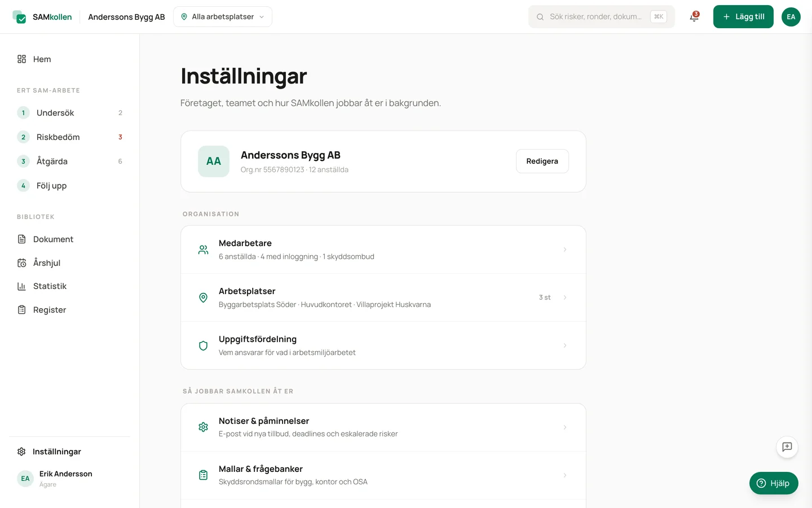
Task: Open Årshjul in the sidebar
Action: (x=69, y=263)
